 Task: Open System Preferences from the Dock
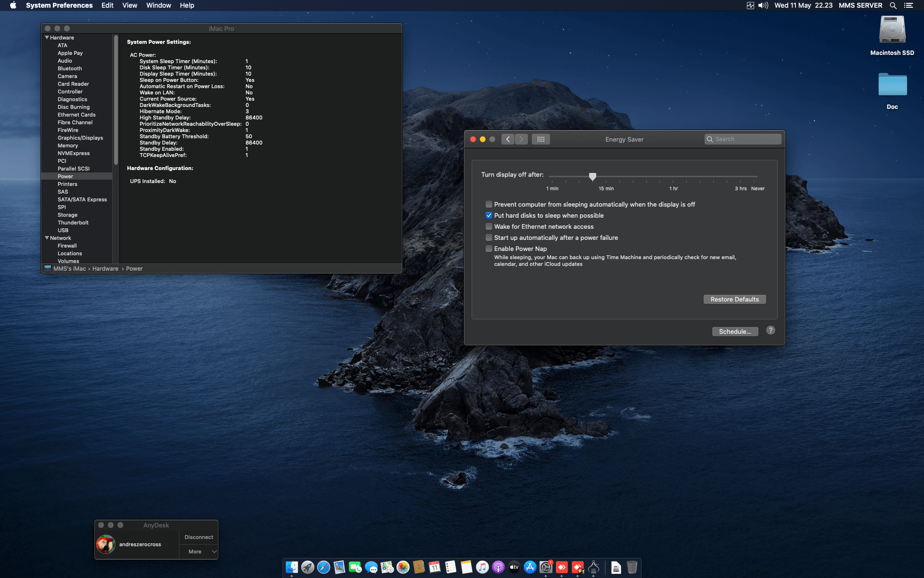pos(546,567)
